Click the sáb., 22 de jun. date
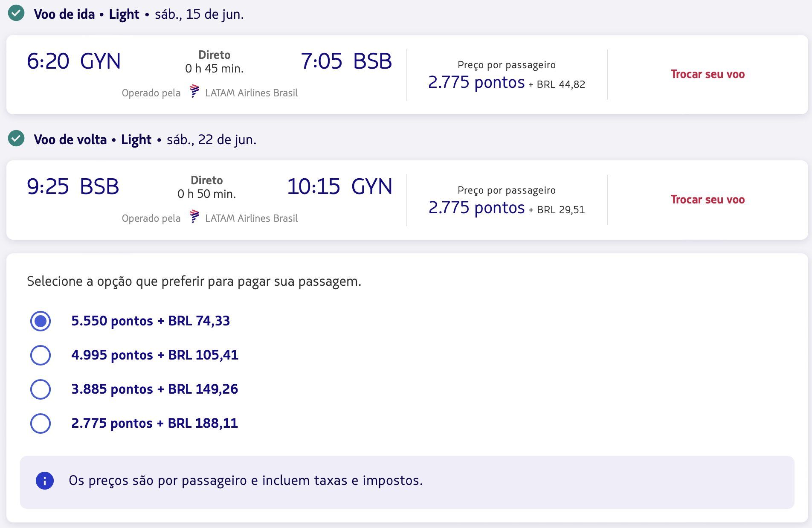The width and height of the screenshot is (812, 528). (212, 139)
